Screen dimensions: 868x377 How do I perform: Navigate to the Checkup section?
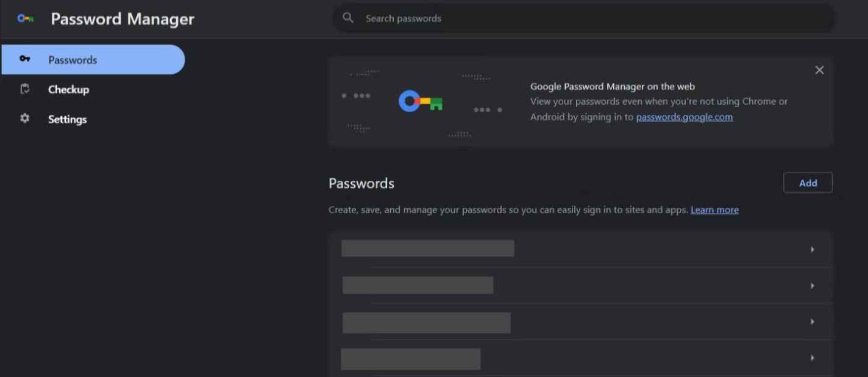[68, 89]
